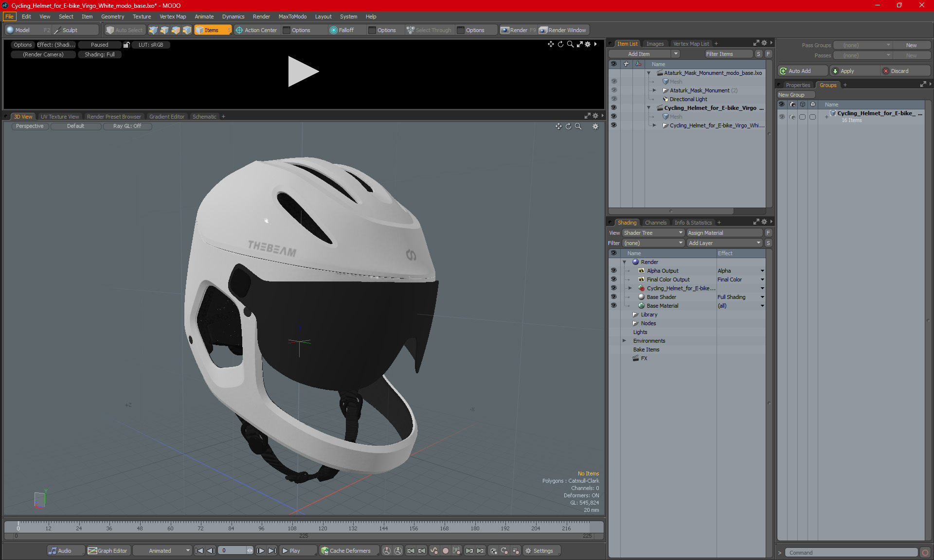The image size is (934, 560).
Task: Expand Ataturk_Mask_Monument group item
Action: coord(654,90)
